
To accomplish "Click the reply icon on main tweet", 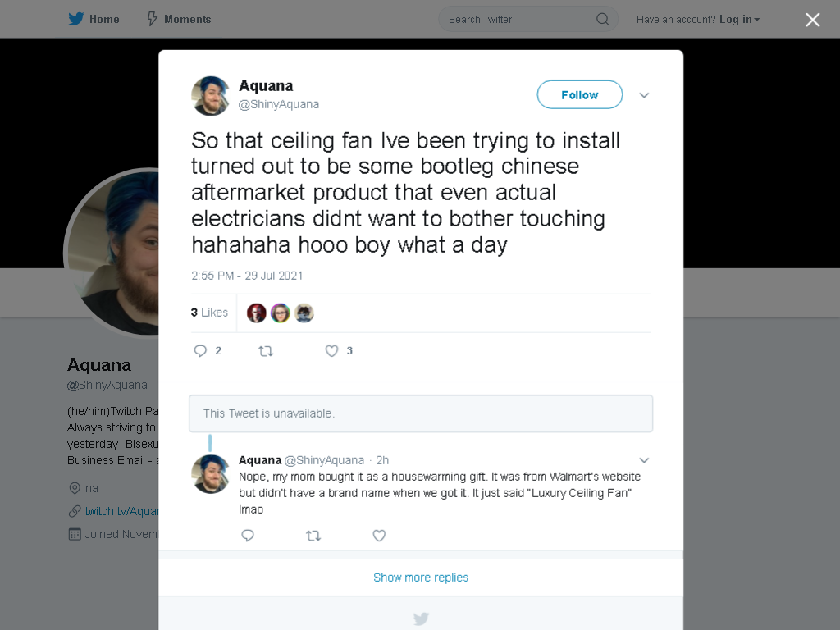I will pyautogui.click(x=200, y=351).
